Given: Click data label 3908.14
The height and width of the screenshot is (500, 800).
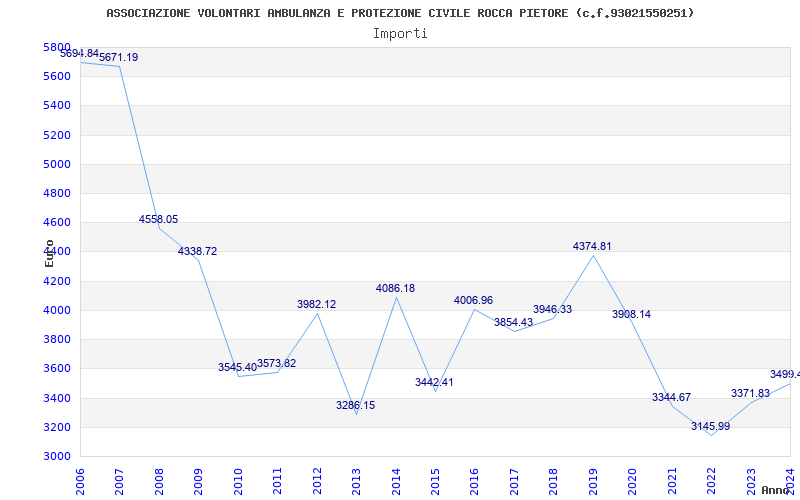Looking at the screenshot, I should pyautogui.click(x=632, y=314).
